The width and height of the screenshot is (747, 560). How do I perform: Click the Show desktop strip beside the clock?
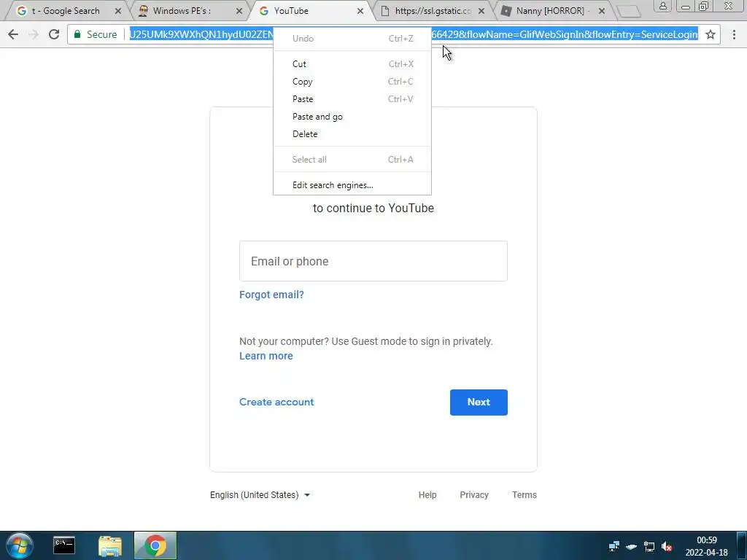[x=742, y=545]
